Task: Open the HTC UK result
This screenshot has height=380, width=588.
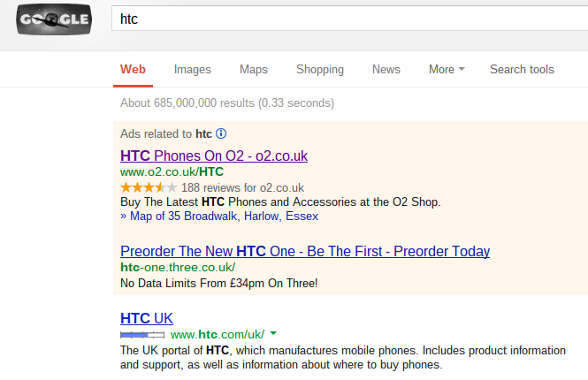Action: 147,318
